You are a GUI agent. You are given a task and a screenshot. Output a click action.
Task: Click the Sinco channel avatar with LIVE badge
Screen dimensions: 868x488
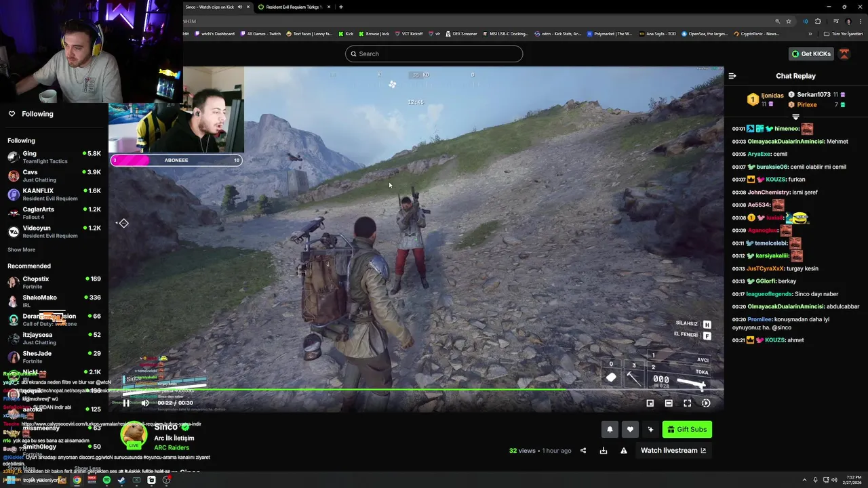point(134,435)
